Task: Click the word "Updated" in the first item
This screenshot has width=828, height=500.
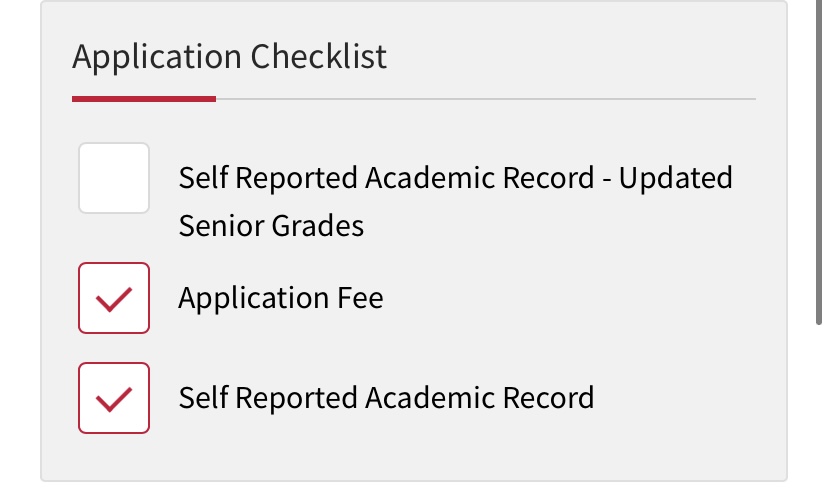Action: (675, 179)
